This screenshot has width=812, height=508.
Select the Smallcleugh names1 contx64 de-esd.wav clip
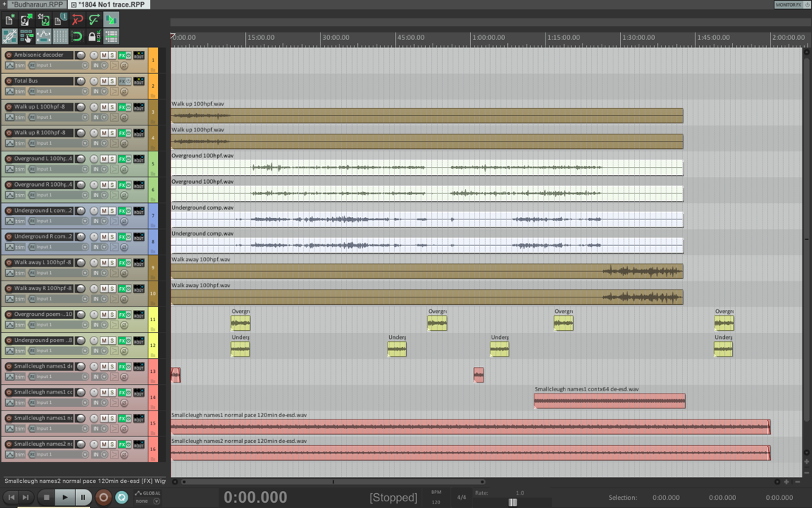pyautogui.click(x=609, y=401)
